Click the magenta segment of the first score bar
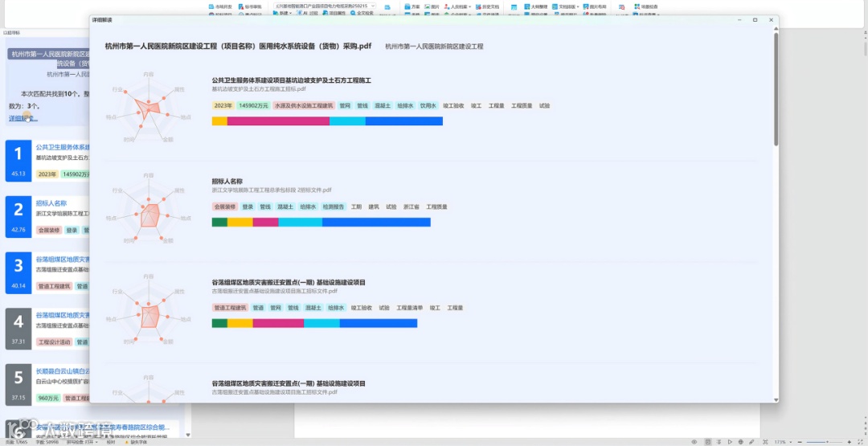Image resolution: width=868 pixels, height=446 pixels. (x=278, y=121)
